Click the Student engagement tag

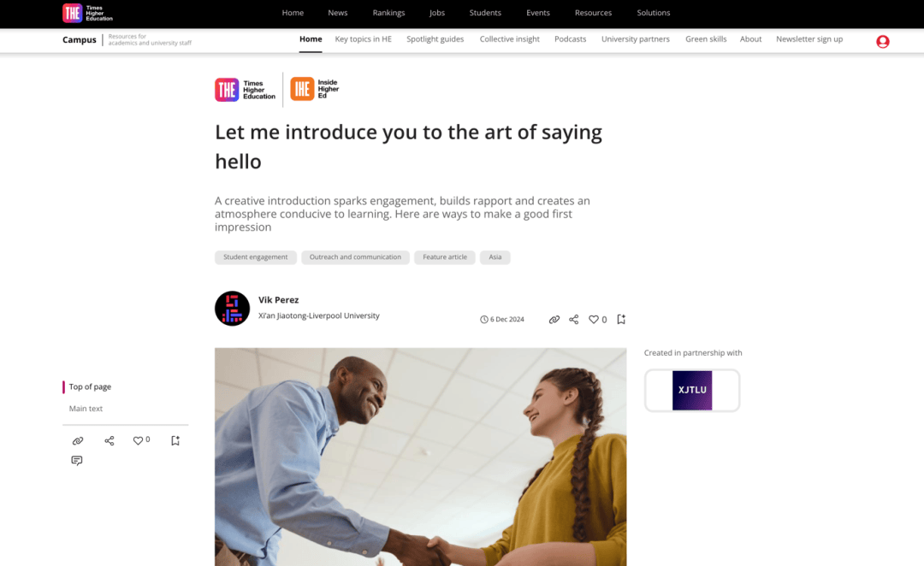click(255, 257)
